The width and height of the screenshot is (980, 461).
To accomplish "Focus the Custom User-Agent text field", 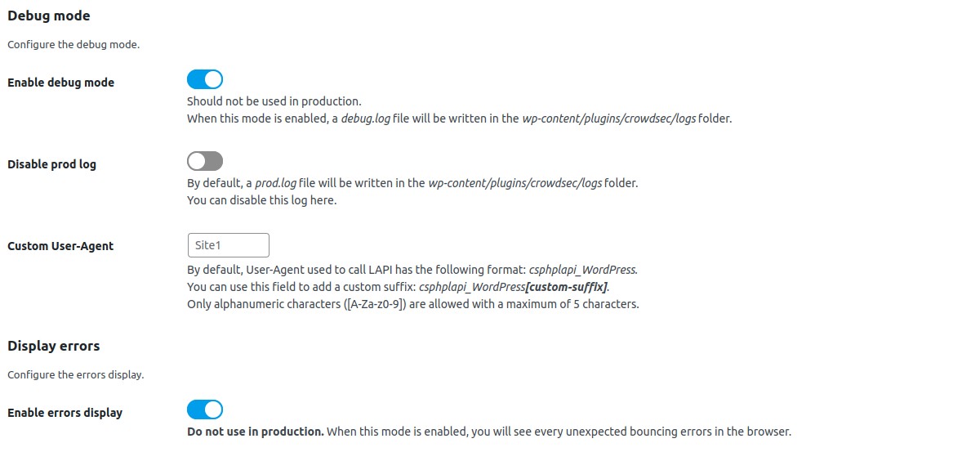I will coord(228,245).
